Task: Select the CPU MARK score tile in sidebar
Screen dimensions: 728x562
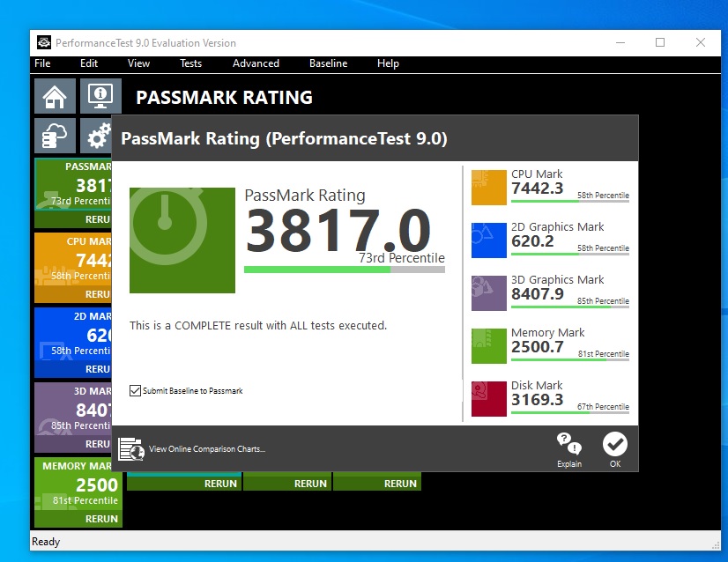Action: coord(73,260)
